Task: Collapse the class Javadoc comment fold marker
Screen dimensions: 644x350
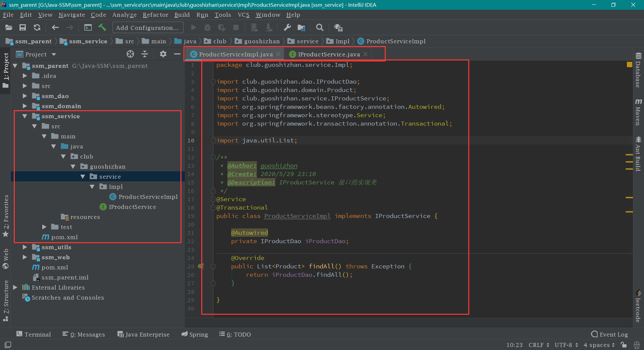Action: pos(213,157)
